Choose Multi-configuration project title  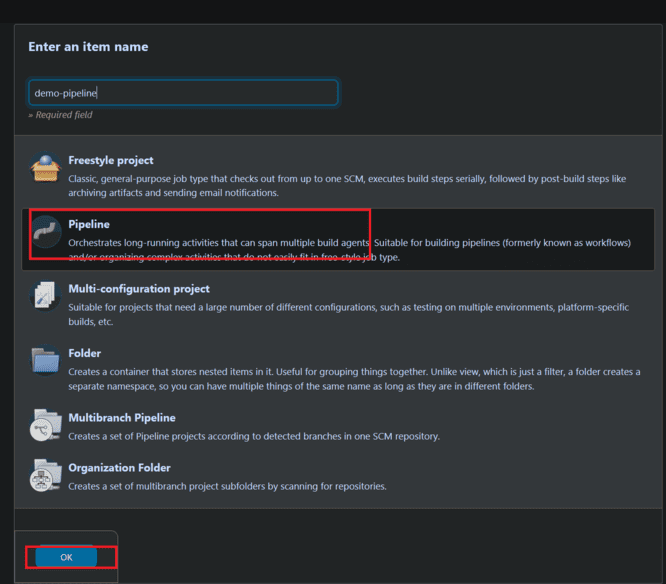point(139,289)
